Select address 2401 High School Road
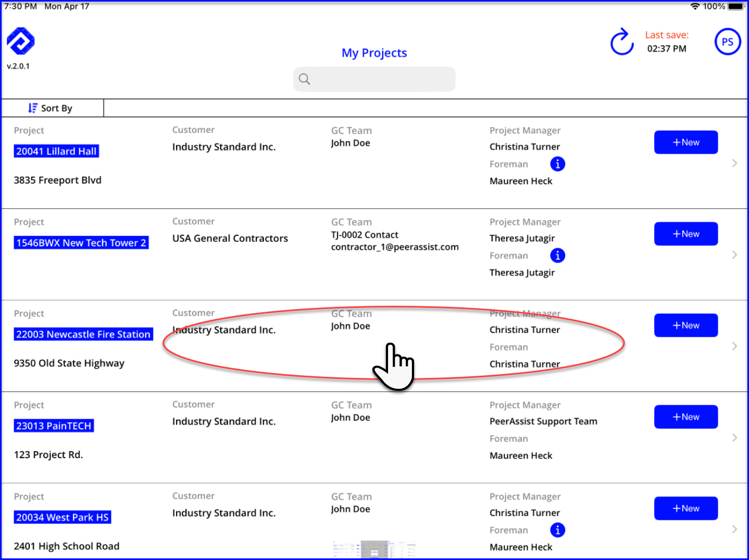The image size is (749, 560). pos(67,546)
